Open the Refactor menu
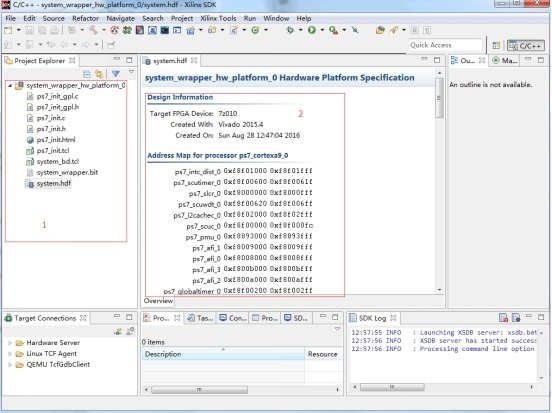552x413 pixels. click(x=85, y=18)
